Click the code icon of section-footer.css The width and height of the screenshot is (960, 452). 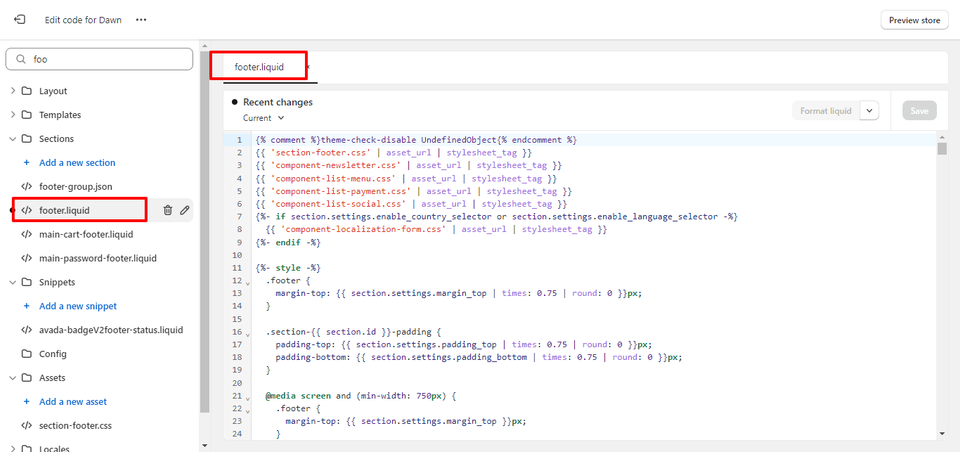click(26, 426)
